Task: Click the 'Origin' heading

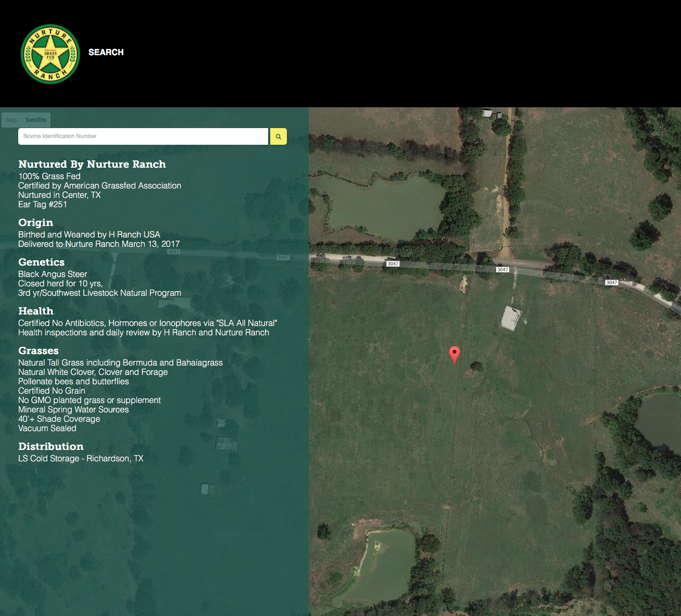Action: click(x=36, y=223)
